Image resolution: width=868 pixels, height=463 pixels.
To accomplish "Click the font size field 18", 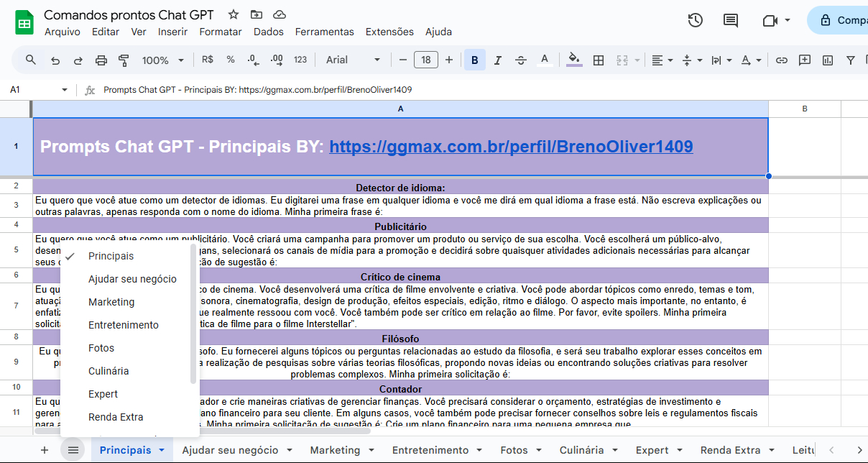I will (x=426, y=60).
